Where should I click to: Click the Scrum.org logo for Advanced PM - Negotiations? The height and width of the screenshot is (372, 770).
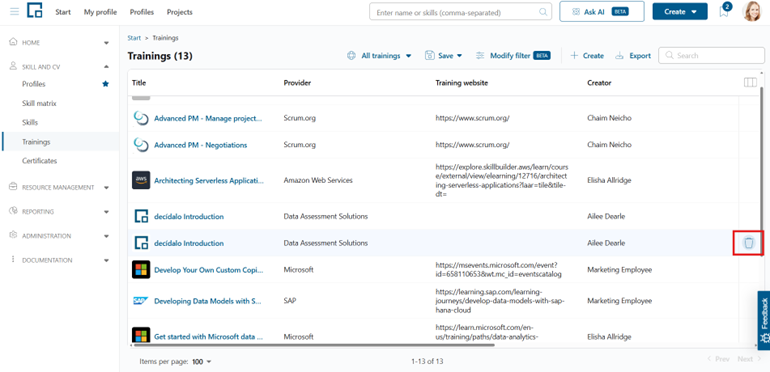(141, 145)
